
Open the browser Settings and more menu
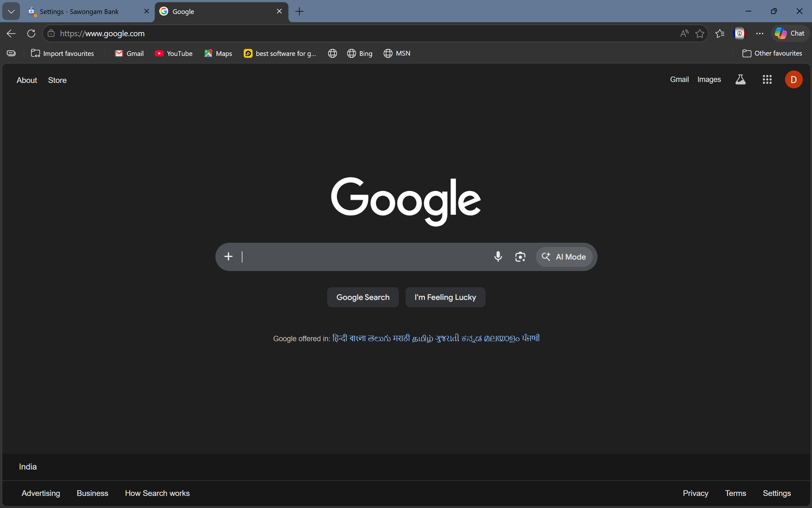759,34
